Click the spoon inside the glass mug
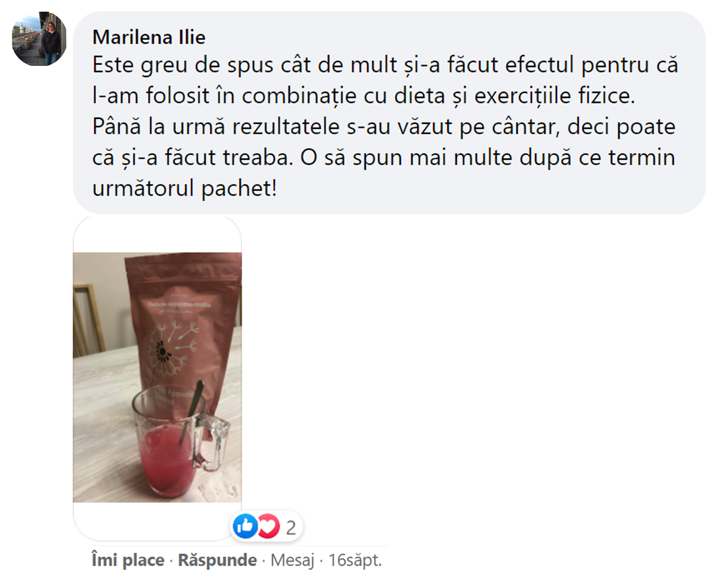Screen dimensions: 728x579 (x=191, y=411)
